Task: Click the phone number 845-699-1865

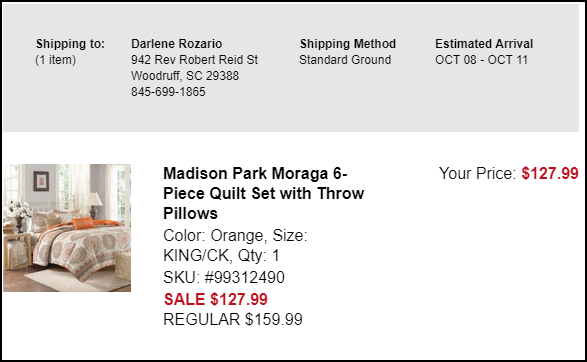Action: pyautogui.click(x=168, y=92)
